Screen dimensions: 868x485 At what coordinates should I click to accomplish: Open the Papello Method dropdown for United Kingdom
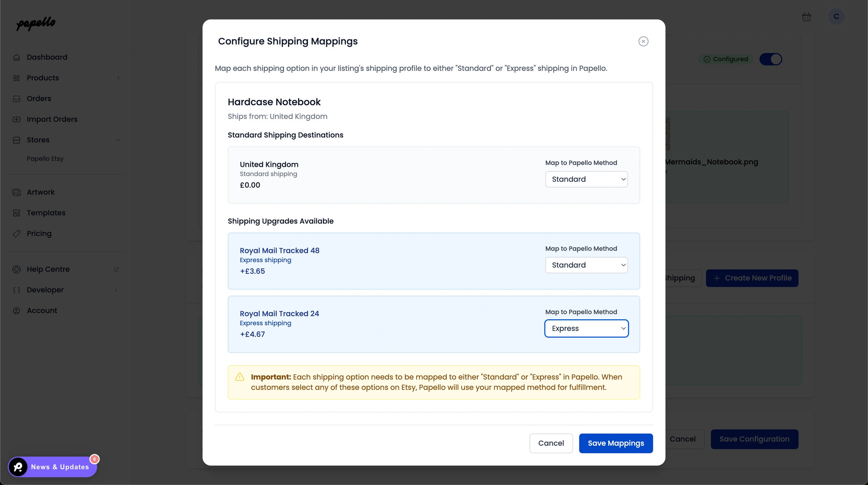point(586,179)
